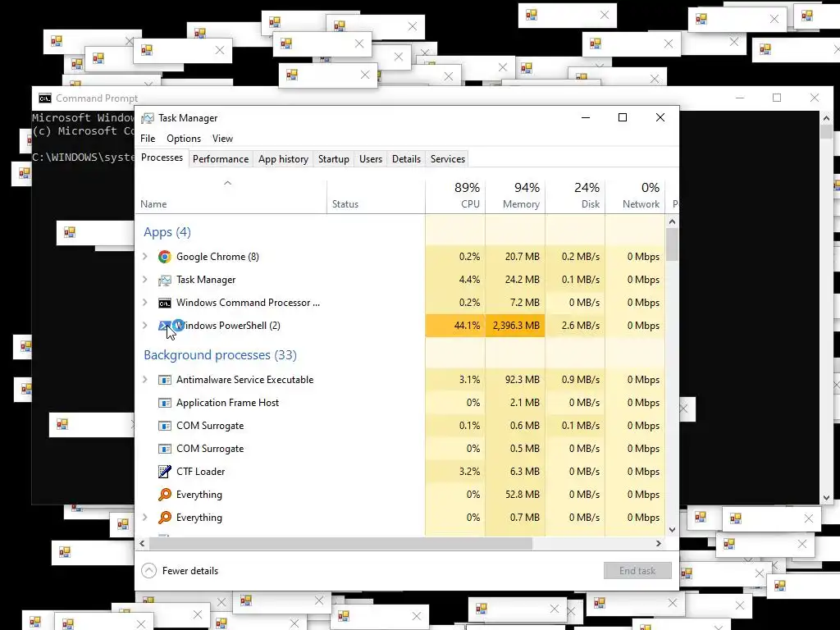Switch to the Performance tab

(221, 159)
